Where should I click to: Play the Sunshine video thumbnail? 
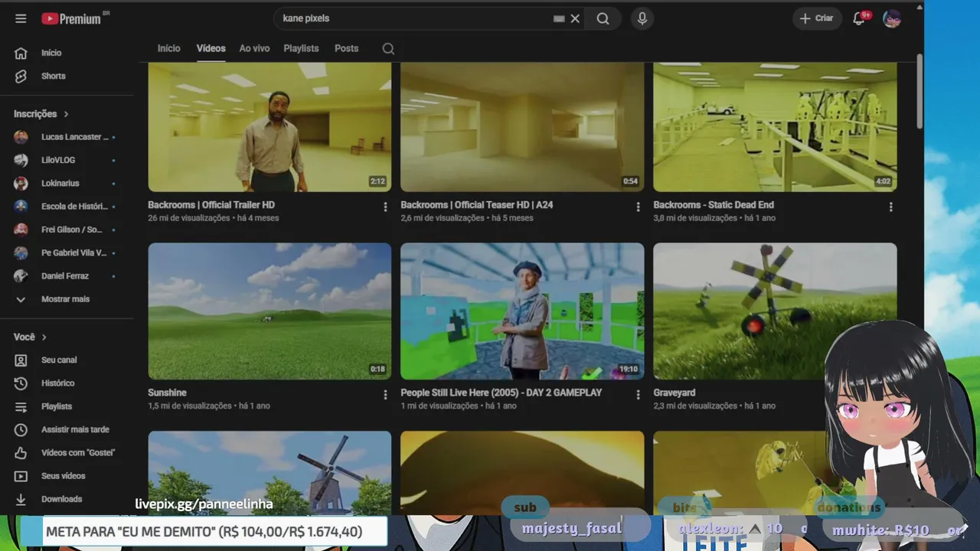click(269, 311)
